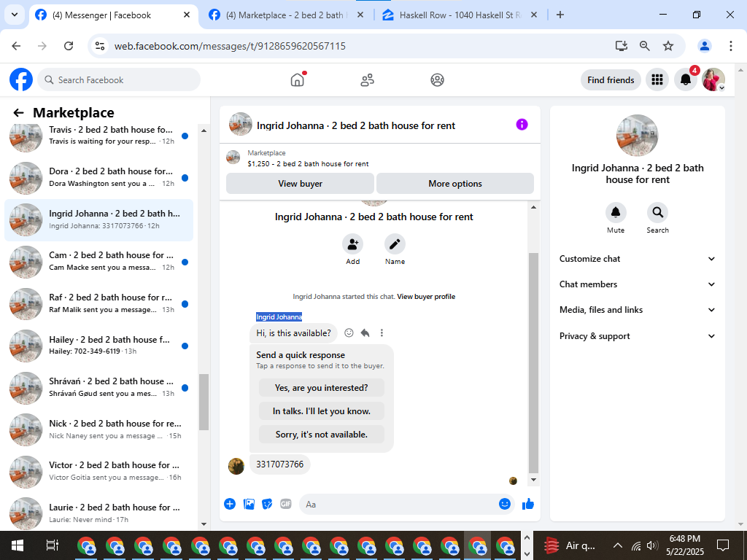Viewport: 747px width, 560px height.
Task: Open the account dropdown on profile picture
Action: [x=721, y=87]
